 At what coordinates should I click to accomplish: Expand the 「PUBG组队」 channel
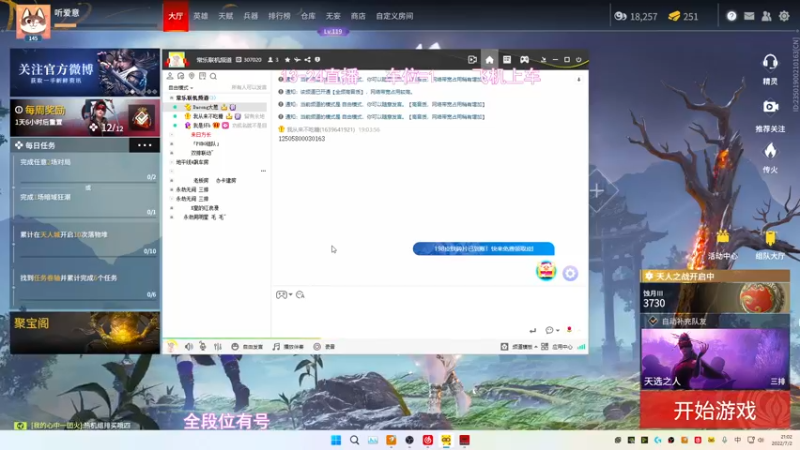(171, 144)
